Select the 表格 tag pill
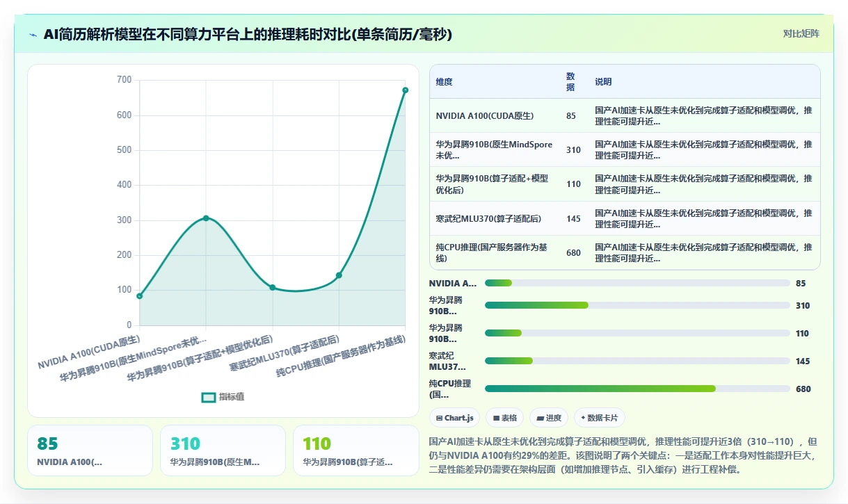 [x=504, y=418]
